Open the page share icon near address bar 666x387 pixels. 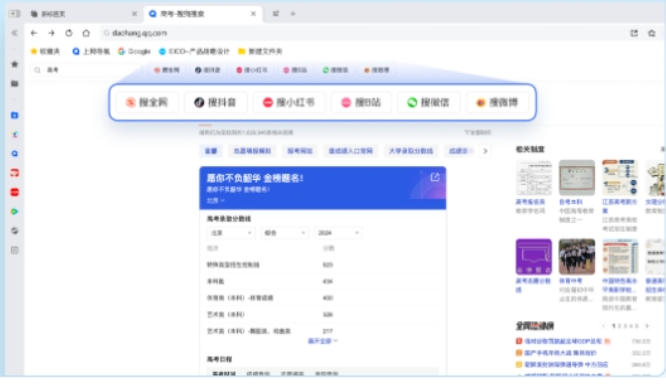[634, 33]
